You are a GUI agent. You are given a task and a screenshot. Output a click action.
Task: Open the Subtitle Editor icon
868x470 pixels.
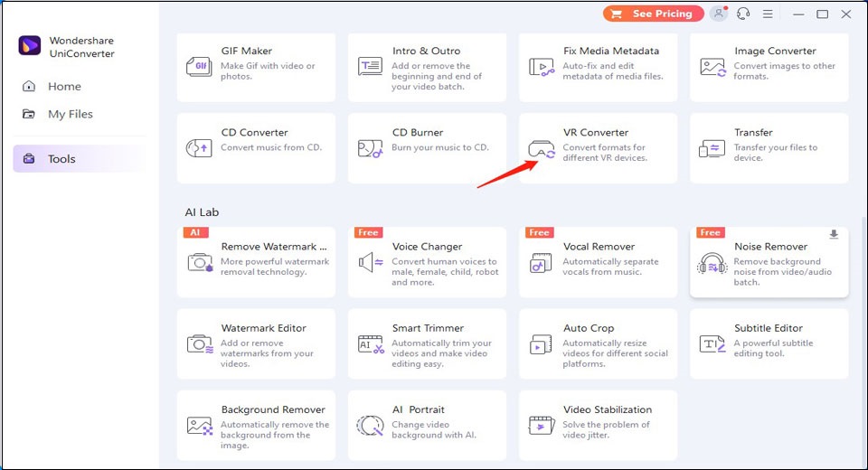pos(712,344)
